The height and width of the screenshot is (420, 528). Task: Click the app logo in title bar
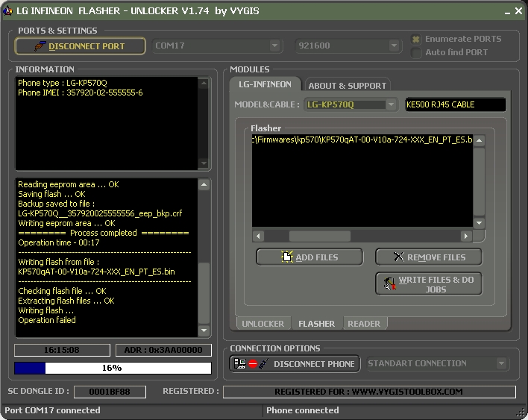pyautogui.click(x=7, y=10)
